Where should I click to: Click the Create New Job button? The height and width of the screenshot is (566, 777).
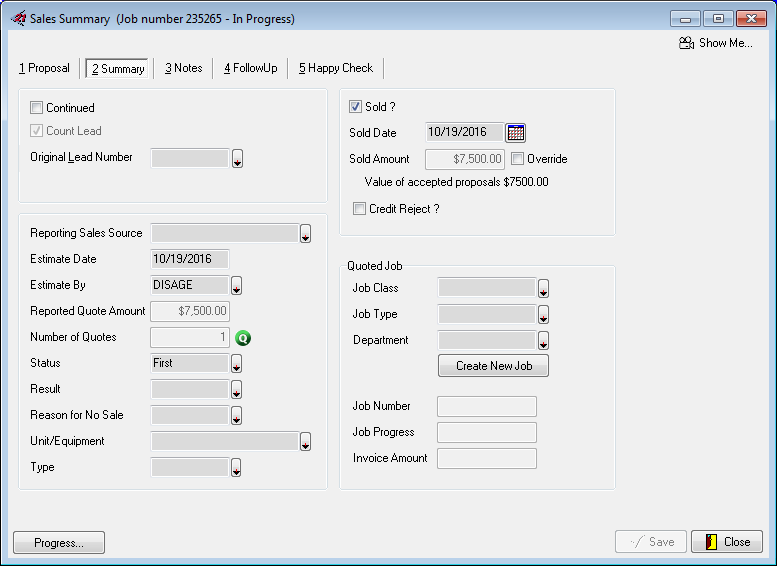tap(494, 366)
